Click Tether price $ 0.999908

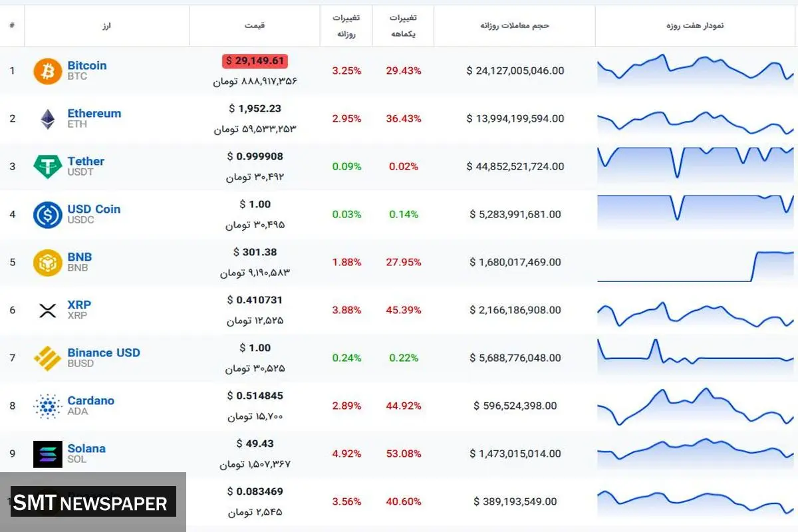pyautogui.click(x=255, y=156)
